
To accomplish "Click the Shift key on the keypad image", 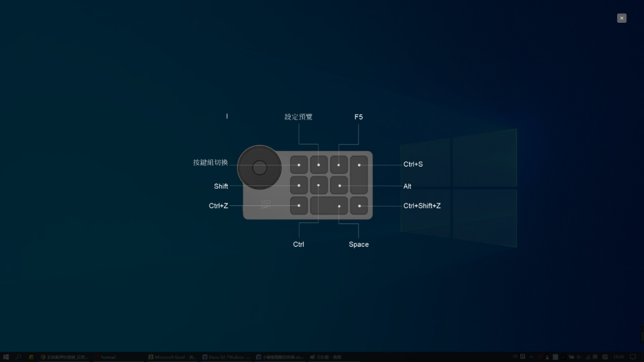I will tap(299, 186).
